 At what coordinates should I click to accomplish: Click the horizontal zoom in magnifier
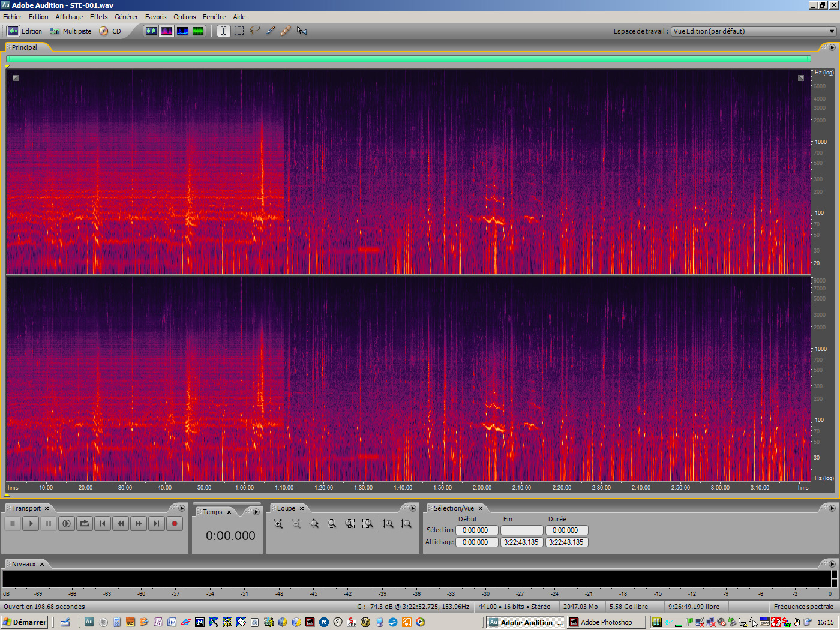click(x=278, y=524)
